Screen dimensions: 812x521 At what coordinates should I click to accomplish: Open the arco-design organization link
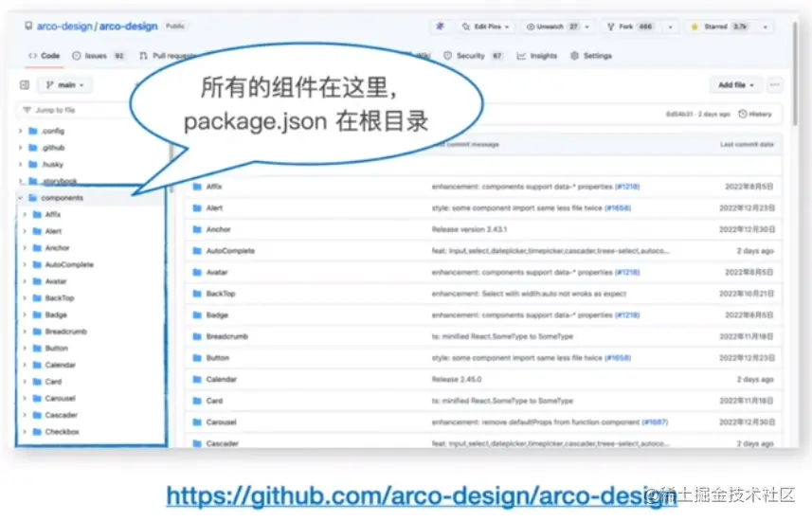pos(64,26)
